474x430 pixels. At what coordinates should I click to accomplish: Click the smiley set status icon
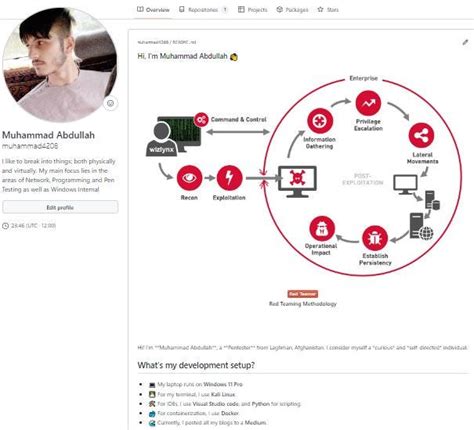pyautogui.click(x=110, y=103)
